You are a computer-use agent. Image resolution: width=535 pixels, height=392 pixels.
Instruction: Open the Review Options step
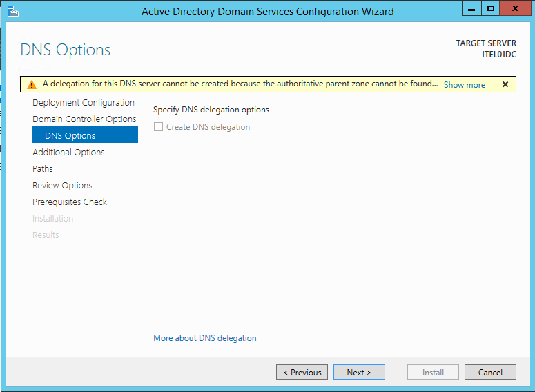pyautogui.click(x=62, y=185)
